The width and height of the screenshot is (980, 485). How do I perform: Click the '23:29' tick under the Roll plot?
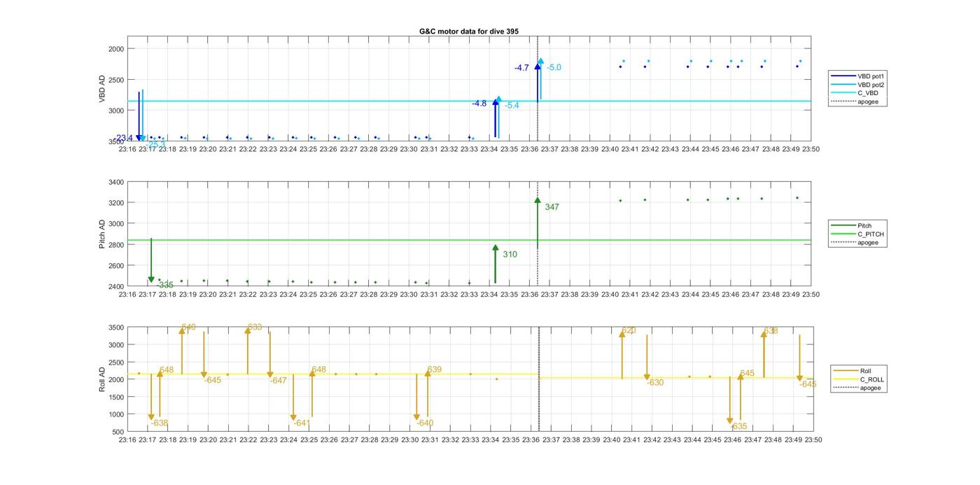coord(390,440)
